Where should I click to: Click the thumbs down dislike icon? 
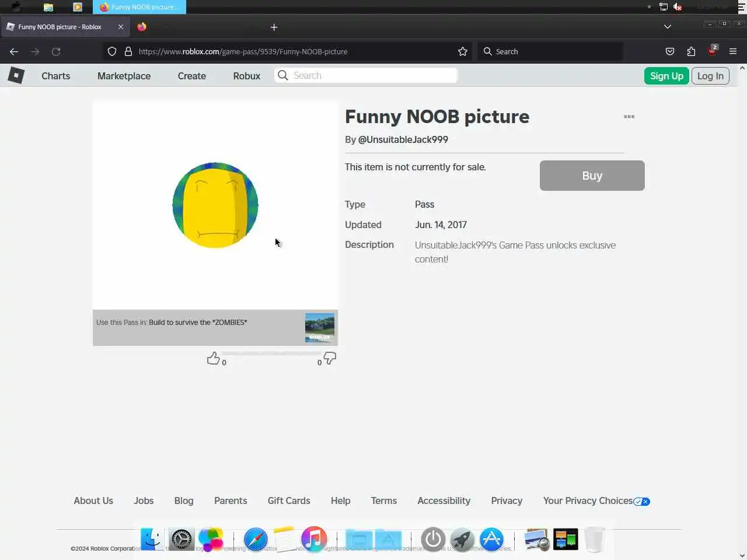click(x=330, y=358)
